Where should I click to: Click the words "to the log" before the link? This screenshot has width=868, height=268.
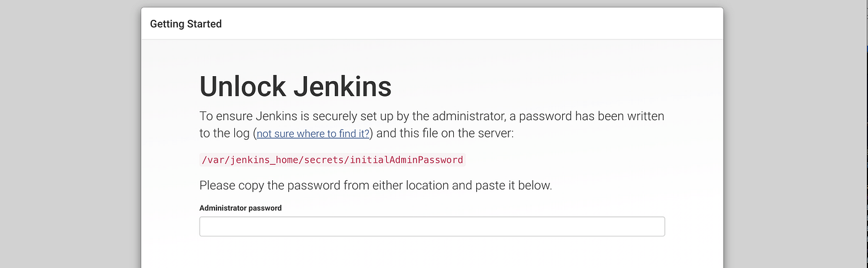(224, 134)
